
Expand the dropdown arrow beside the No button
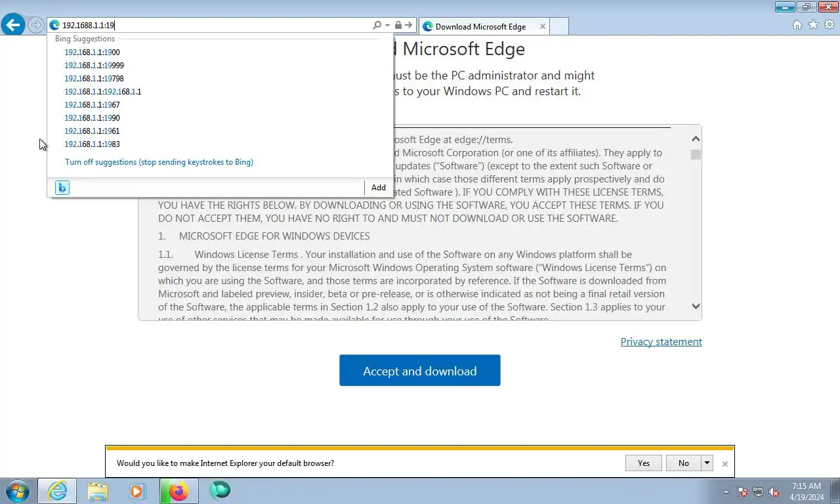tap(707, 463)
